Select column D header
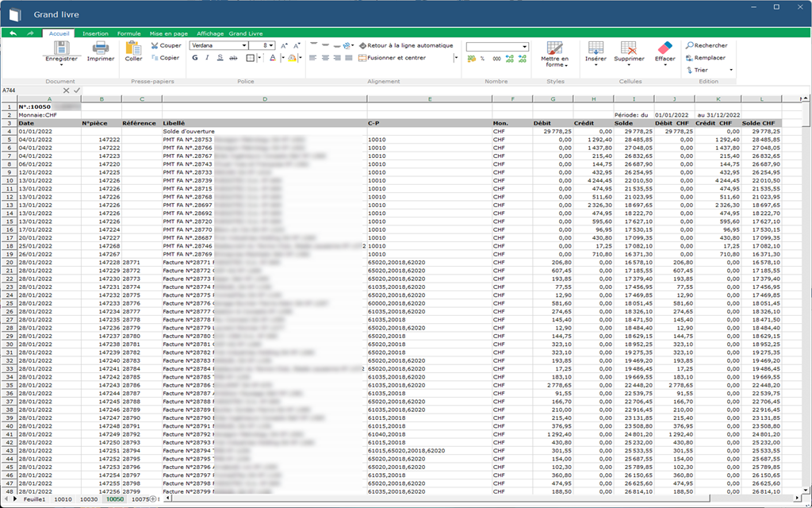Screen dimensions: 812x508 click(265, 99)
